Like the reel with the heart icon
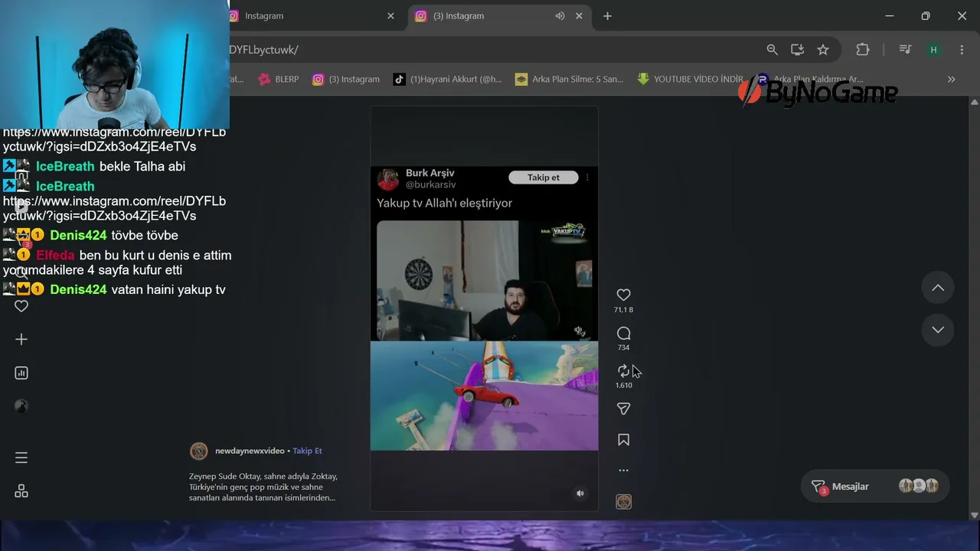Image resolution: width=980 pixels, height=551 pixels. point(623,295)
